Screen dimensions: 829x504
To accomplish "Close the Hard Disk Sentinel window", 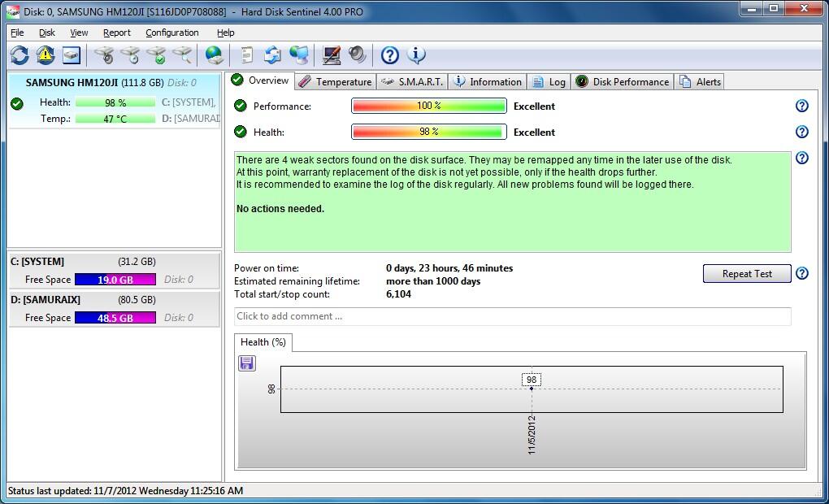I will pos(804,8).
